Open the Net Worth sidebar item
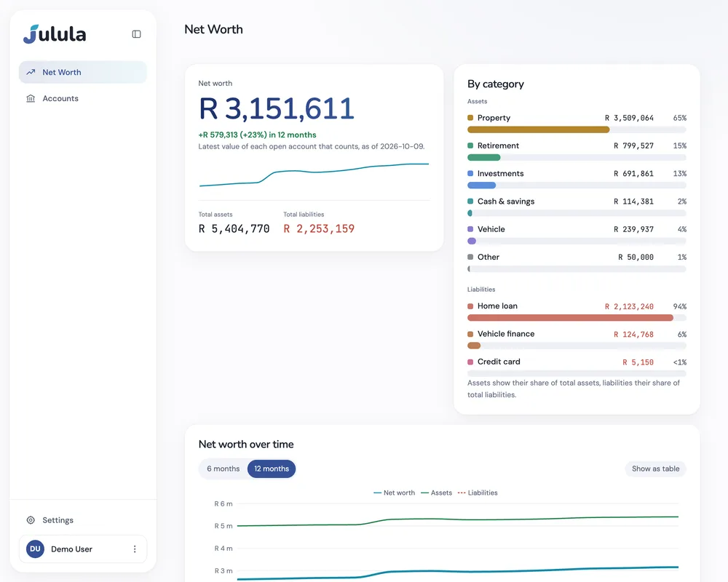Image resolution: width=728 pixels, height=582 pixels. pos(83,72)
